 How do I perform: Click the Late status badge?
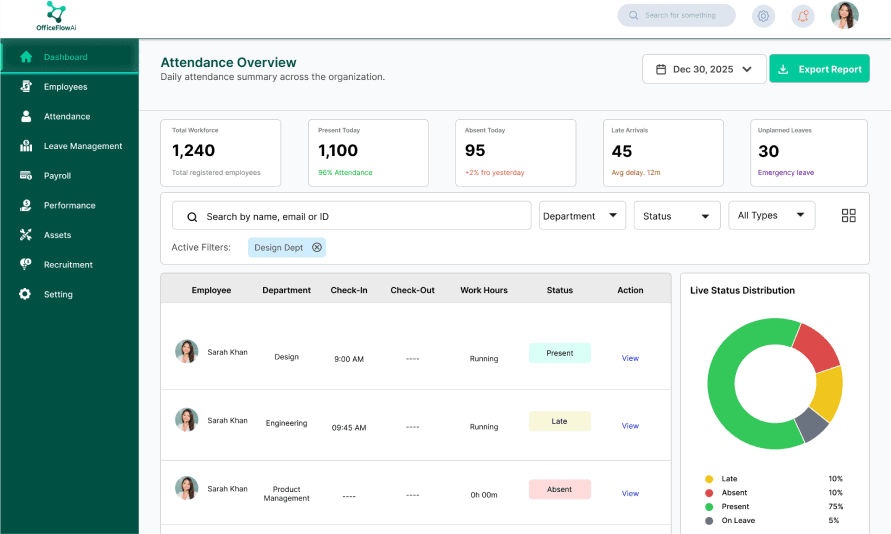point(560,421)
